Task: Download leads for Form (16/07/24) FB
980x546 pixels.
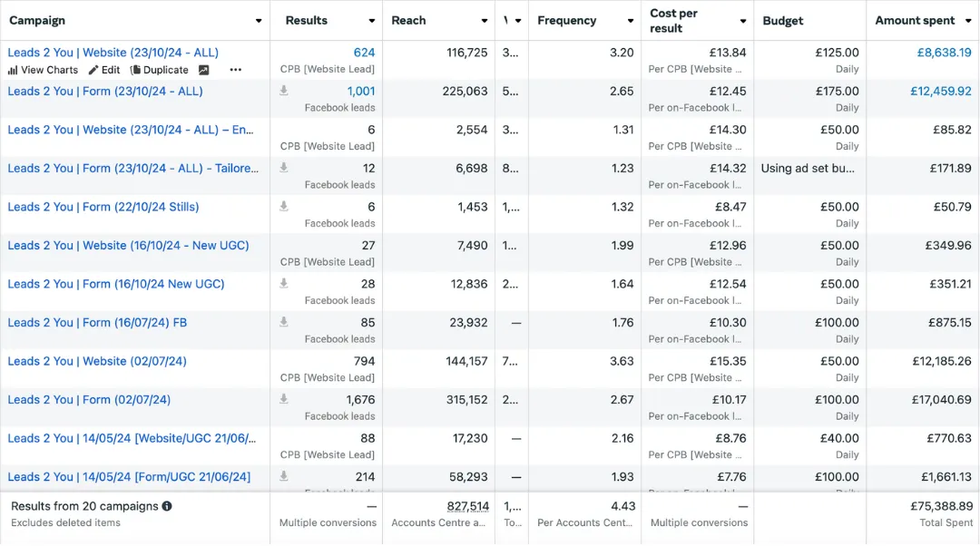Action: pos(284,322)
